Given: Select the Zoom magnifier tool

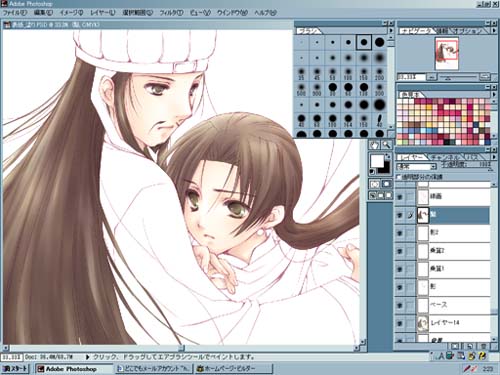Looking at the screenshot, I should click(x=386, y=145).
